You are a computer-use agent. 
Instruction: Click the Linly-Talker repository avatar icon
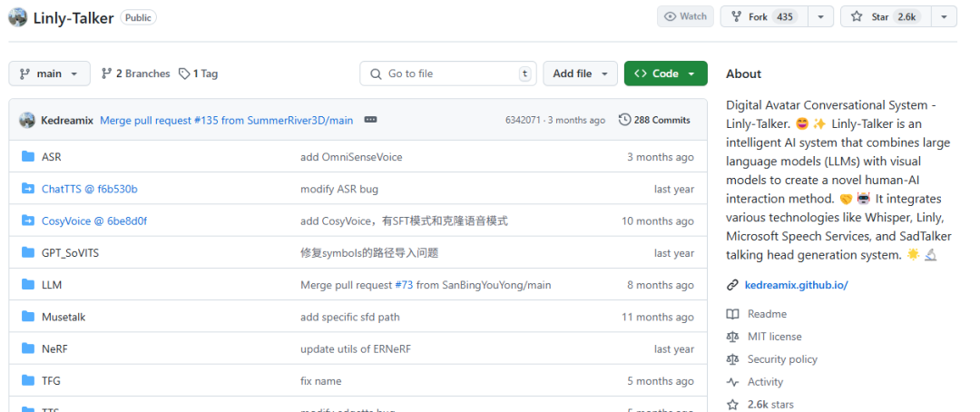coord(17,17)
